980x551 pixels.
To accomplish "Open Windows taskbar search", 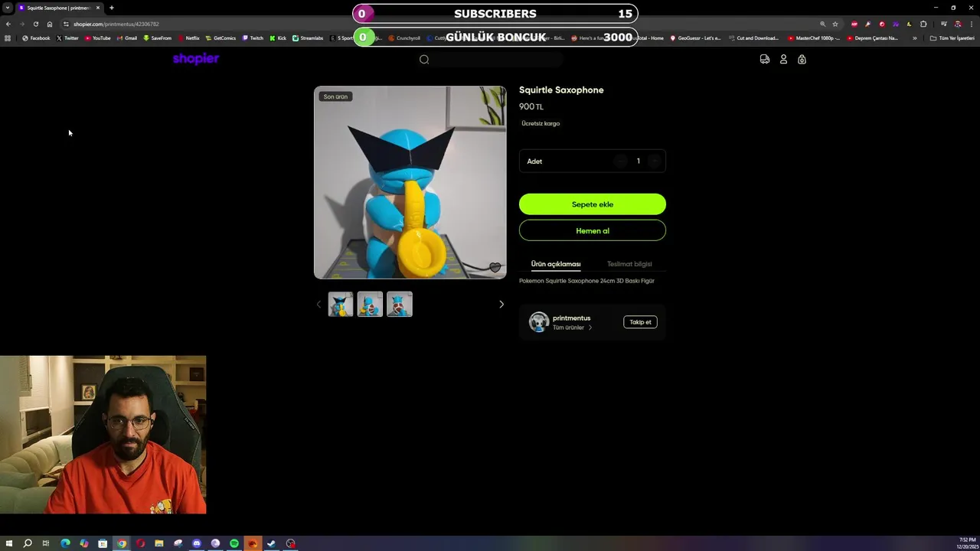I will [28, 543].
